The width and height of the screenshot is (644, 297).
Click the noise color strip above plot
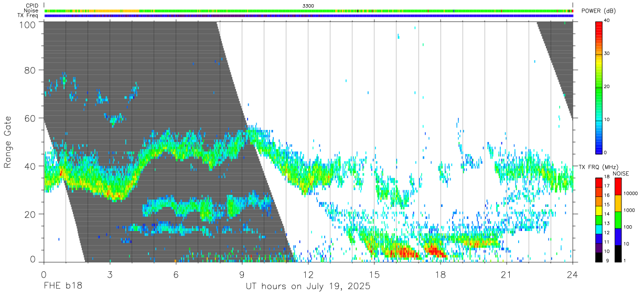308,10
